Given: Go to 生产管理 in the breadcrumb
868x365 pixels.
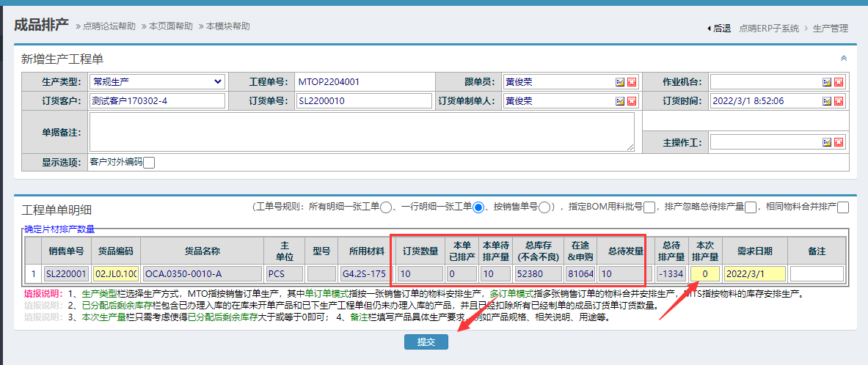Looking at the screenshot, I should (x=829, y=29).
